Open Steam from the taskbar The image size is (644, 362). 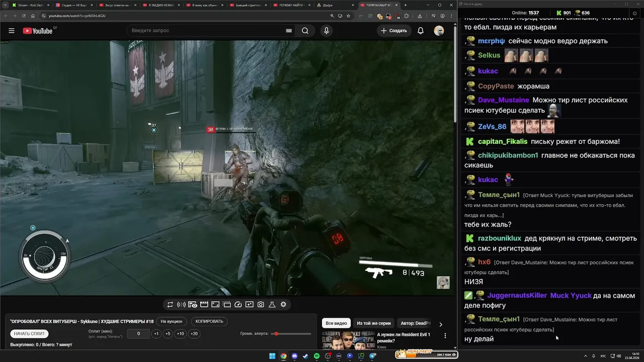305,356
